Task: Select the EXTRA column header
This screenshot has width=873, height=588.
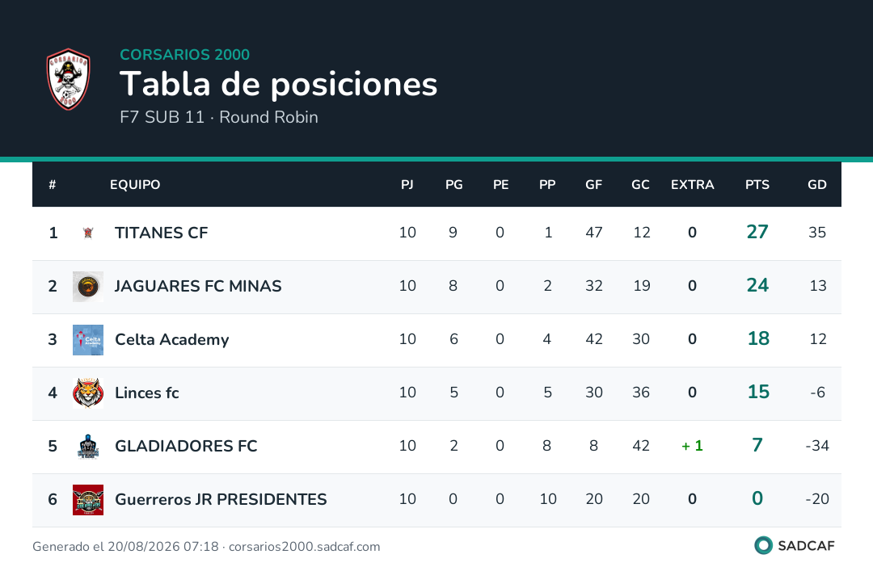Action: tap(692, 185)
